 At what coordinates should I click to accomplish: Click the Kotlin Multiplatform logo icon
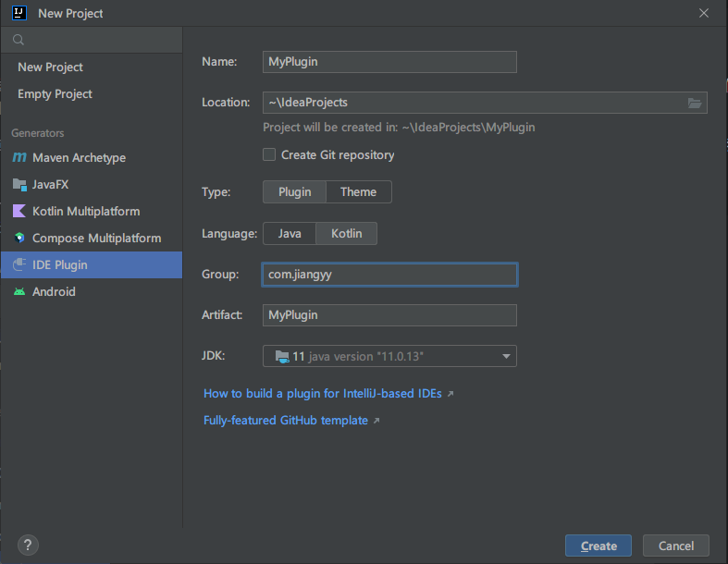pyautogui.click(x=19, y=211)
